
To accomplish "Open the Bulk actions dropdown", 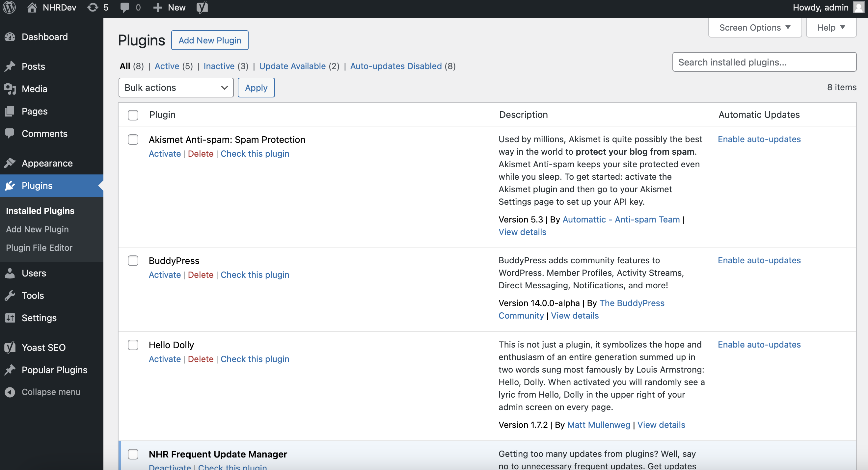I will pos(176,88).
